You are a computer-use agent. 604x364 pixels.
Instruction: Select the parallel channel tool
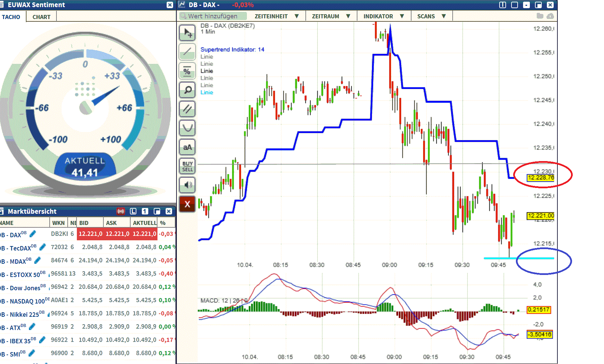tap(187, 109)
